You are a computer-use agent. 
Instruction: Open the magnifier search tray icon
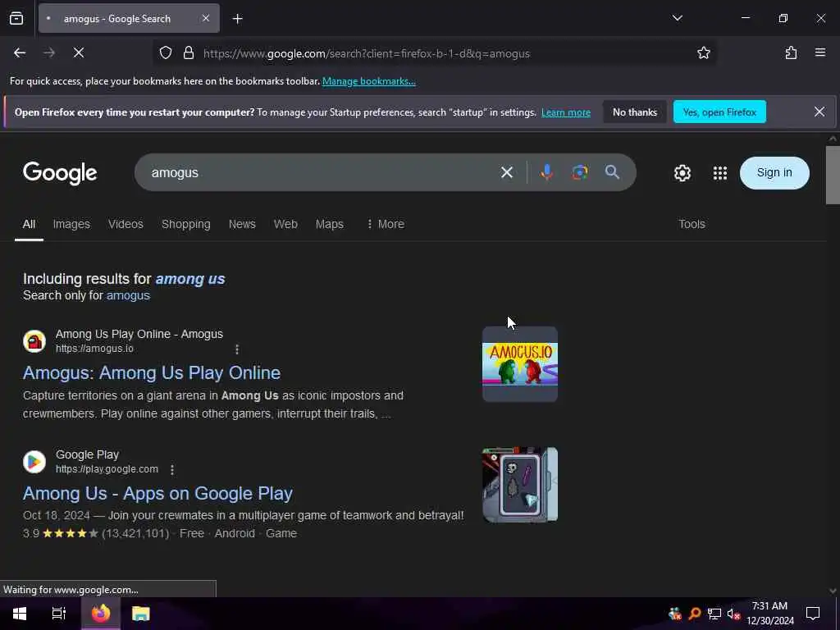click(695, 614)
